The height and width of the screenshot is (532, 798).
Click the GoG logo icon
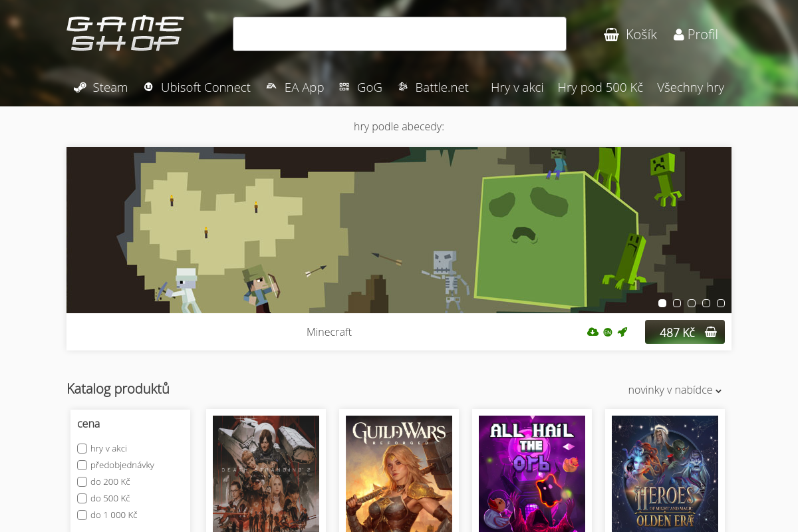tap(344, 86)
